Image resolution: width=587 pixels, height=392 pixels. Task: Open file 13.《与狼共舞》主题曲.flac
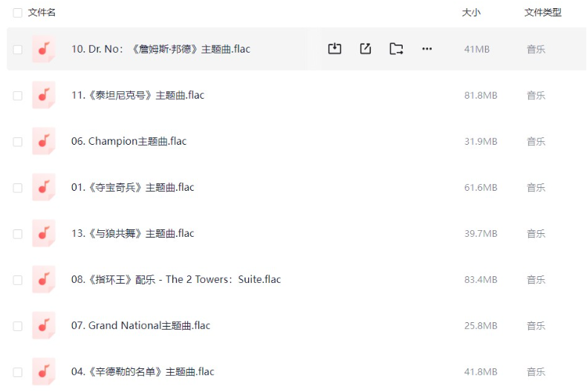[132, 233]
